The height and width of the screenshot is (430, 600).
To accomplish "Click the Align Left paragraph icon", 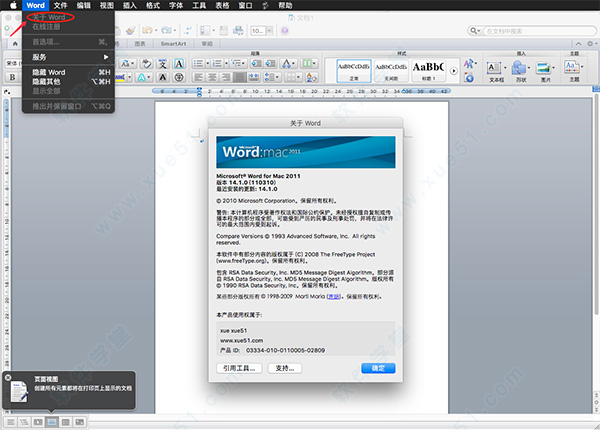I will 199,78.
